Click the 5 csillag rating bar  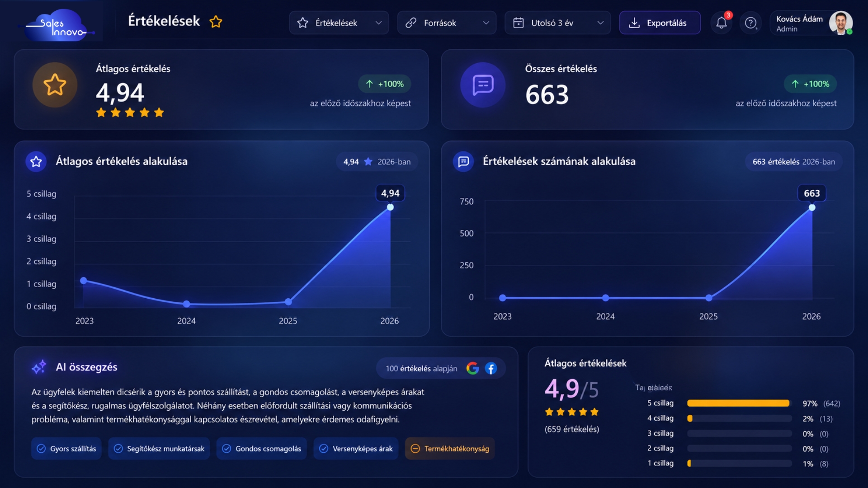pos(739,403)
